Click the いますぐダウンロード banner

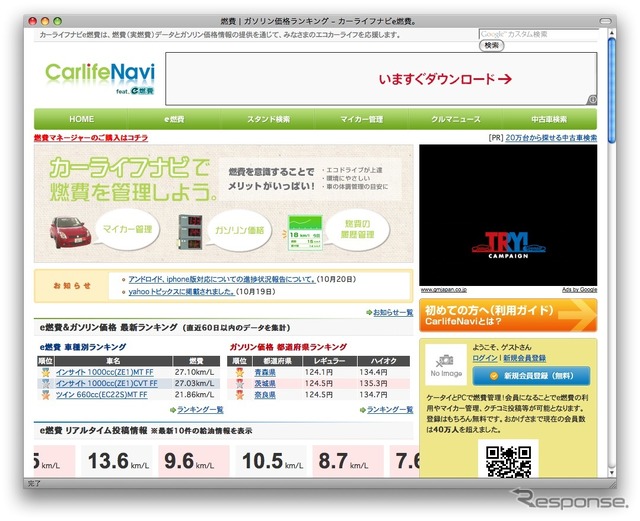coord(381,79)
